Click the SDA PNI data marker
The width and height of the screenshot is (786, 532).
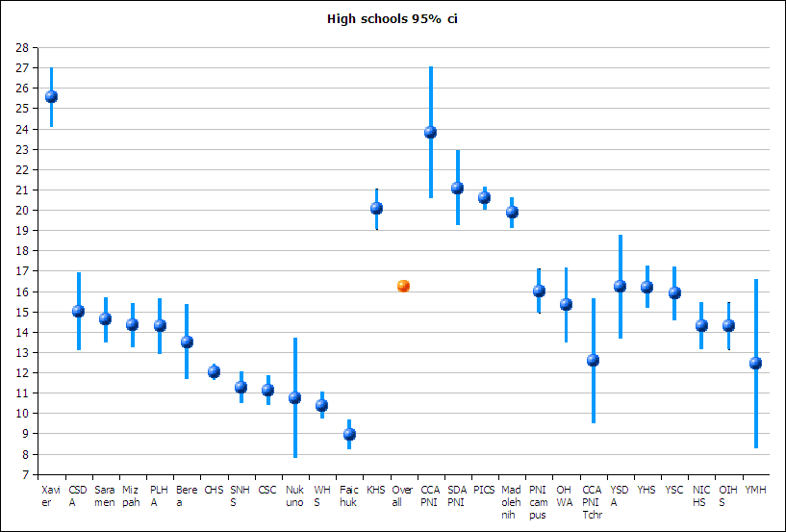pos(457,188)
